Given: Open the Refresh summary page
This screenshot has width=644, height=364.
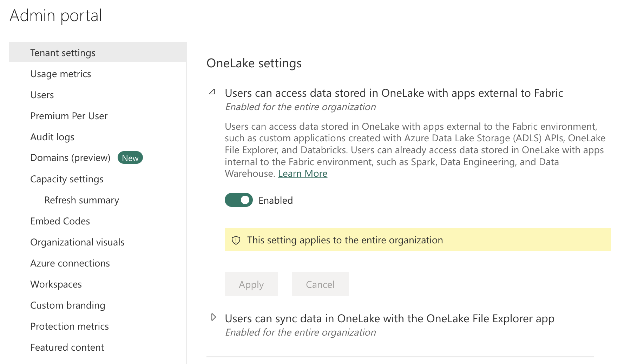Looking at the screenshot, I should (81, 200).
